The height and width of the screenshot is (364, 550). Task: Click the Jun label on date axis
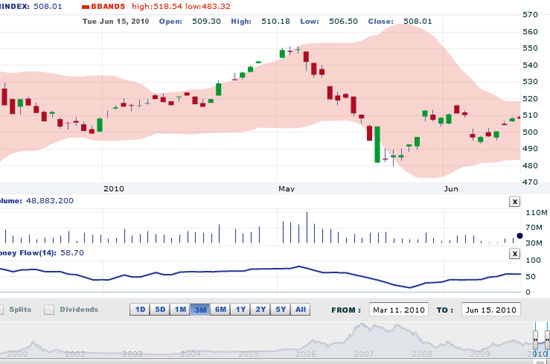coord(451,189)
